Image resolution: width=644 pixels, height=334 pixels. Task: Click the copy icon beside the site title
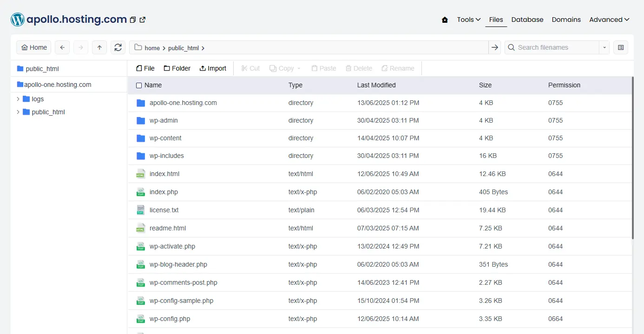pyautogui.click(x=133, y=20)
